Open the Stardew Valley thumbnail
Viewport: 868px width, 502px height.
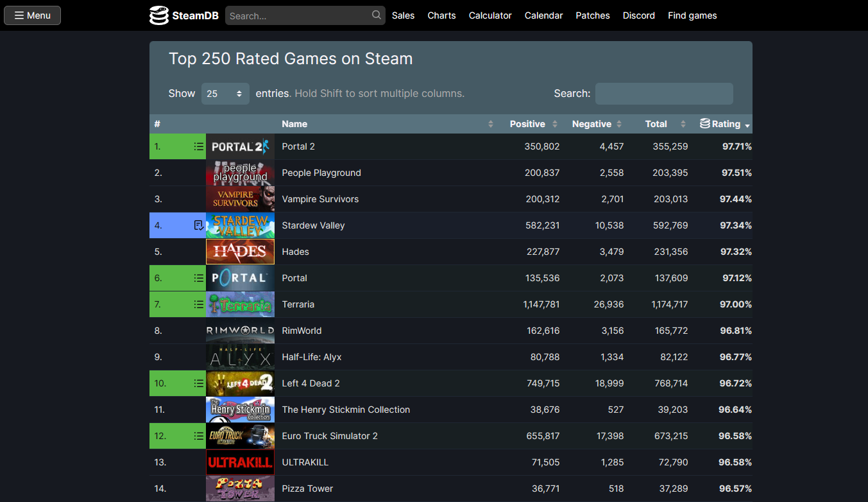tap(240, 225)
